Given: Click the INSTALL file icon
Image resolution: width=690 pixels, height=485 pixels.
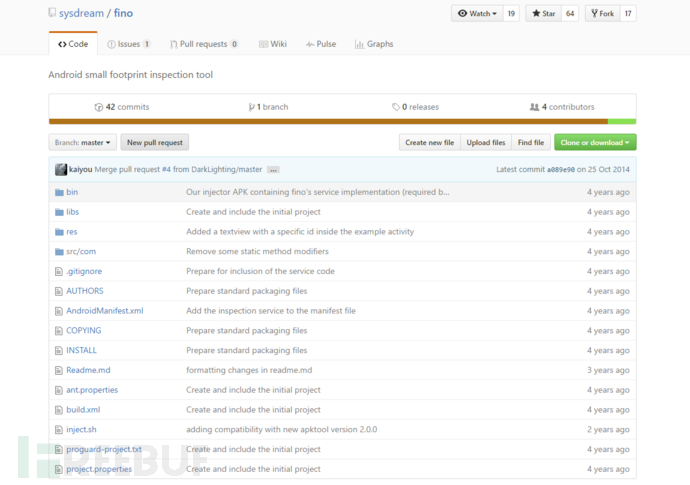Looking at the screenshot, I should pyautogui.click(x=59, y=351).
